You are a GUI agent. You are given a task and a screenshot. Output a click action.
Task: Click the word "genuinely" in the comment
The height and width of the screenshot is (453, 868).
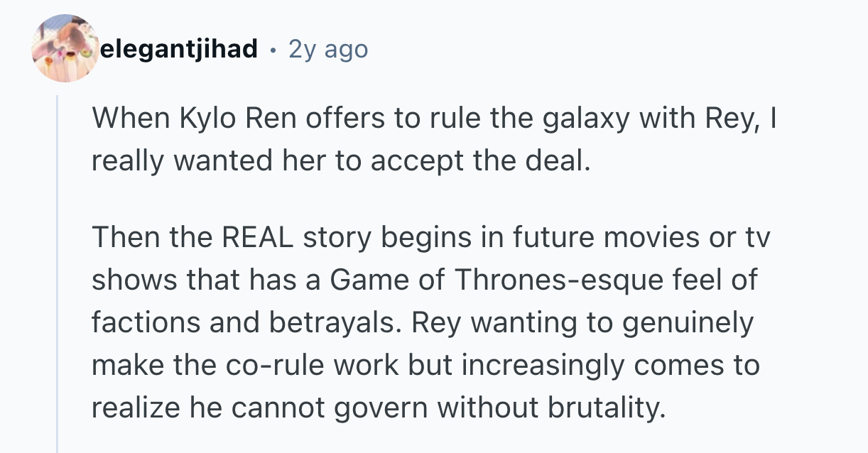pyautogui.click(x=688, y=323)
